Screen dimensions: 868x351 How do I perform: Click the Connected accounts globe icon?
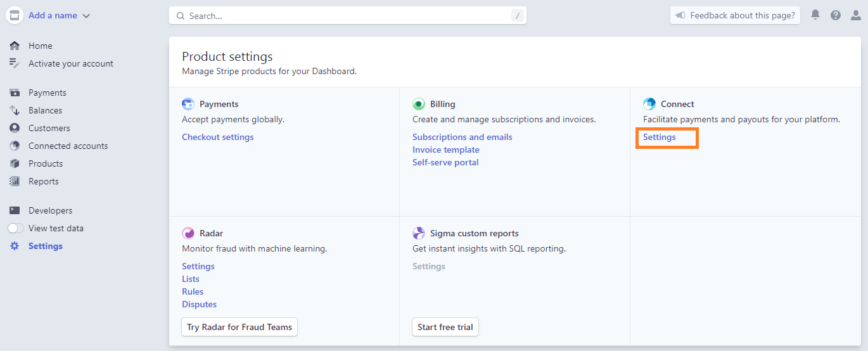coord(15,146)
